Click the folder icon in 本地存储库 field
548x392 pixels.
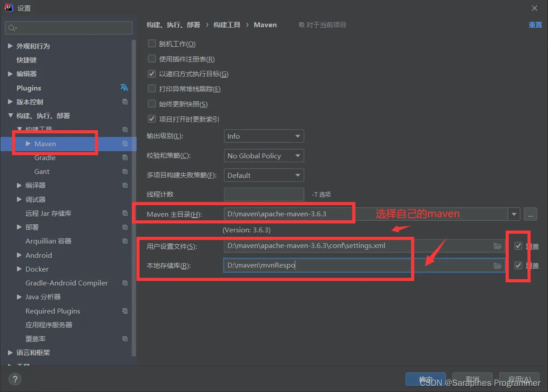(498, 265)
